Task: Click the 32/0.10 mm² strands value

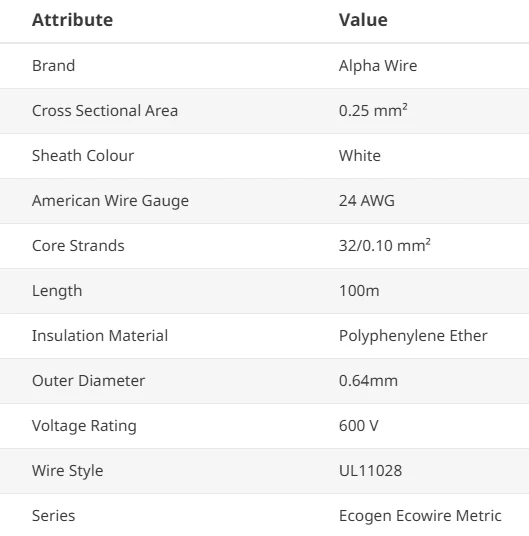Action: pos(385,245)
